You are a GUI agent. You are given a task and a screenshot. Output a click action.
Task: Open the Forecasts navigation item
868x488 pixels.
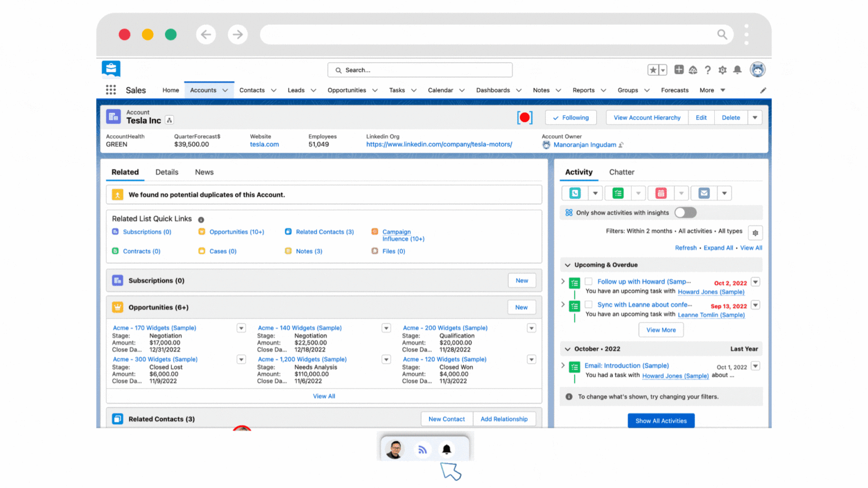click(x=675, y=90)
